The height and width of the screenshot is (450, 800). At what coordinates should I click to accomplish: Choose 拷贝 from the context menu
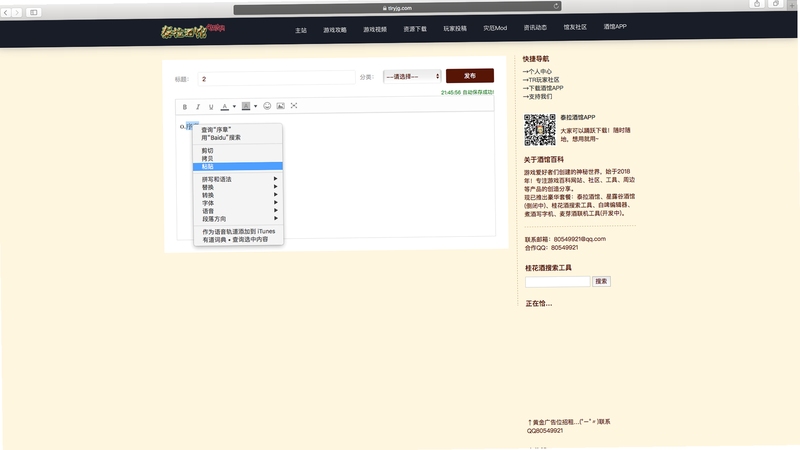pos(238,158)
